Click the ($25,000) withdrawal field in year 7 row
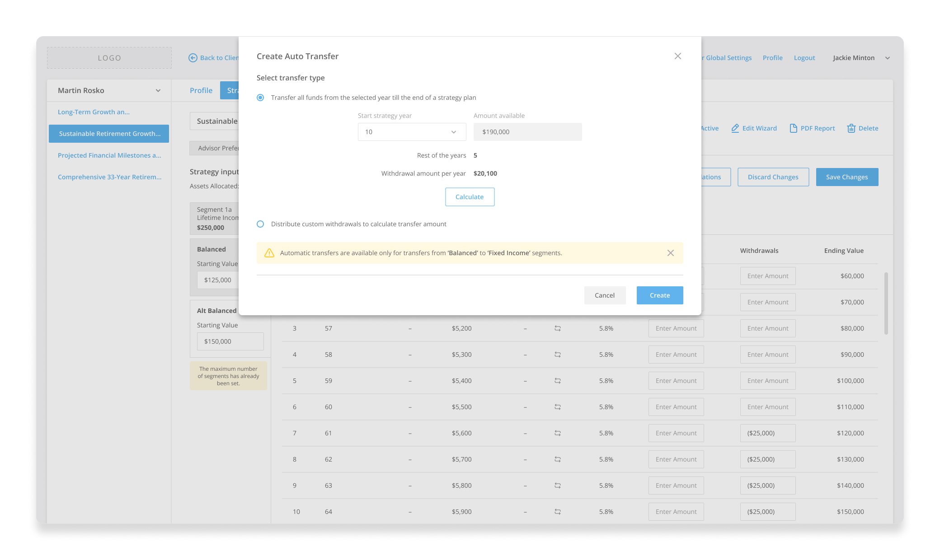Viewport: 940px width, 560px height. (768, 433)
